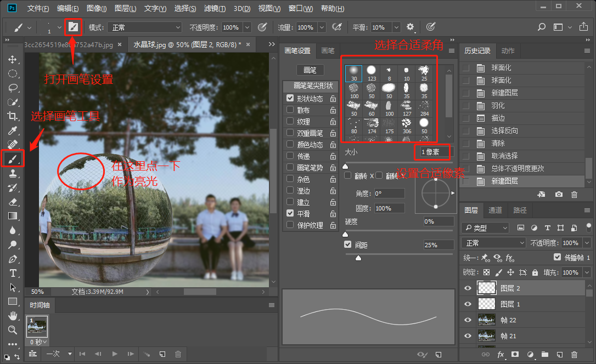Viewport: 596px width, 364px height.
Task: Open smoothing 10% dropdown arrow
Action: [x=396, y=27]
